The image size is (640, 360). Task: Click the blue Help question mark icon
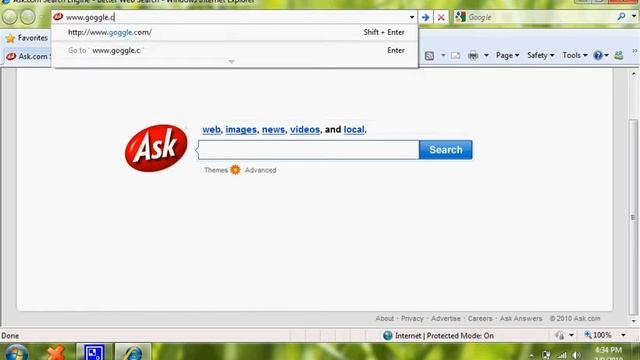pos(598,56)
